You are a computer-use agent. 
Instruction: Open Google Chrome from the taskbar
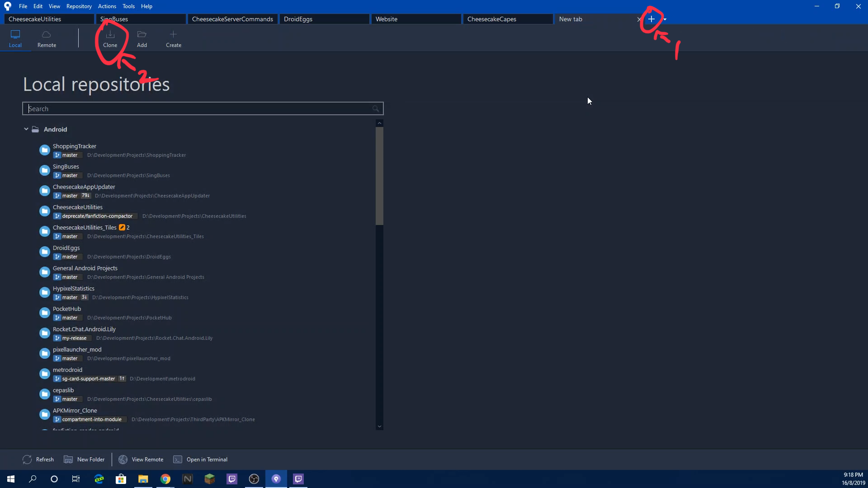165,479
